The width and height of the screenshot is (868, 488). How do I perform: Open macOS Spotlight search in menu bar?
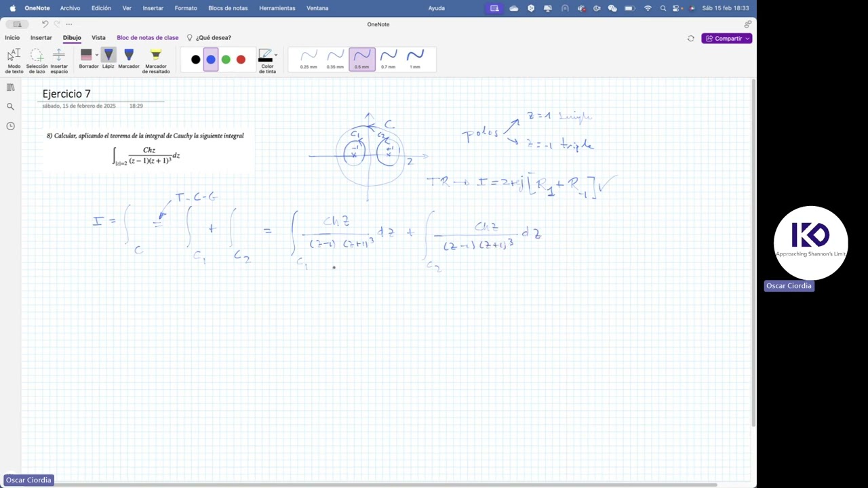(663, 8)
